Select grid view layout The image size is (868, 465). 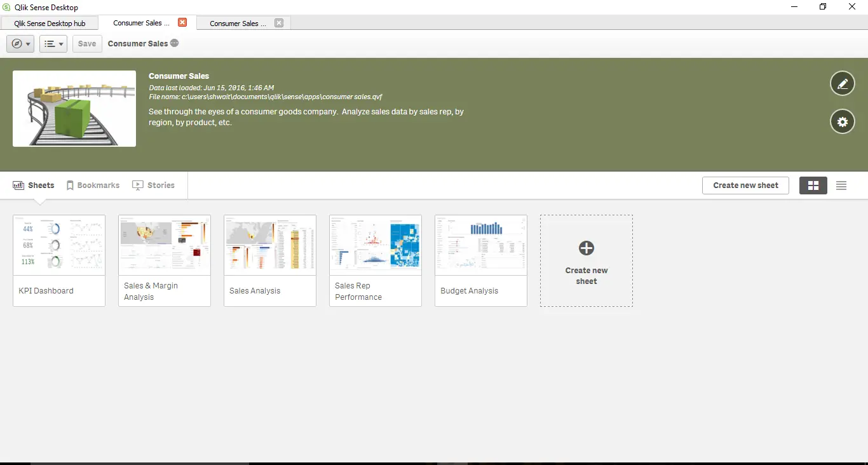[813, 185]
